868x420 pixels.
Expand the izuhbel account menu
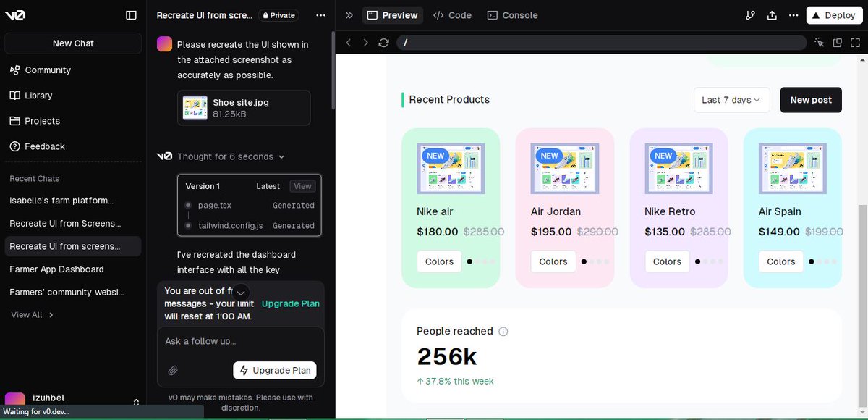136,402
